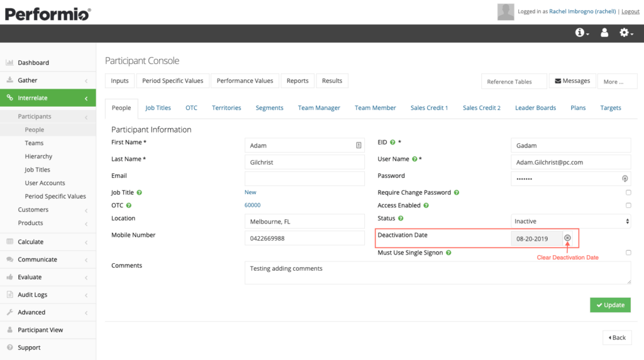This screenshot has height=360, width=644.
Task: Click the Advanced wrench icon in sidebar
Action: tap(9, 312)
